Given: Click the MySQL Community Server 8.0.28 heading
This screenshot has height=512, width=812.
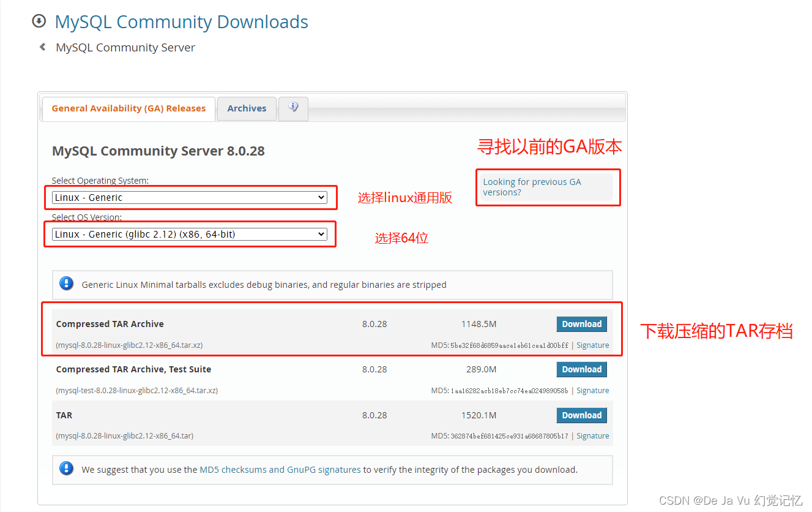Looking at the screenshot, I should click(158, 151).
